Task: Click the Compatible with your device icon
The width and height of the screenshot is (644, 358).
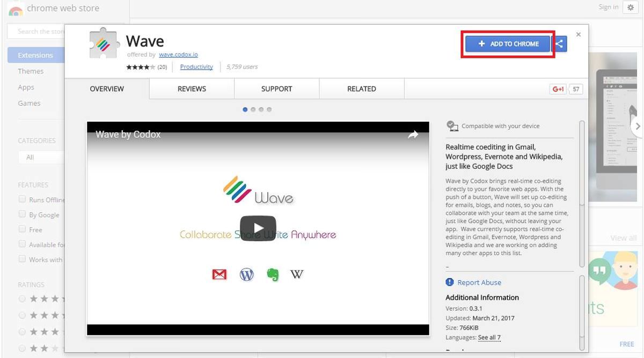Action: [x=452, y=126]
